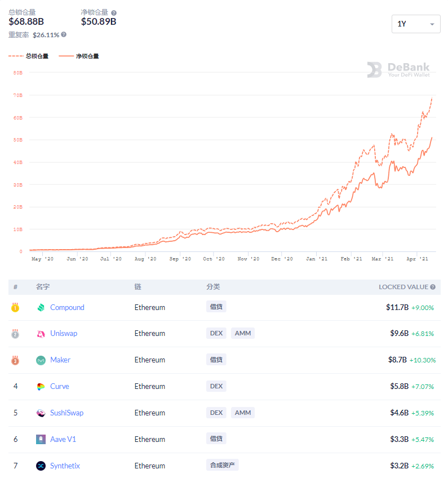Click Uniswap's $9.6B locked value
This screenshot has width=448, height=478.
pos(399,334)
